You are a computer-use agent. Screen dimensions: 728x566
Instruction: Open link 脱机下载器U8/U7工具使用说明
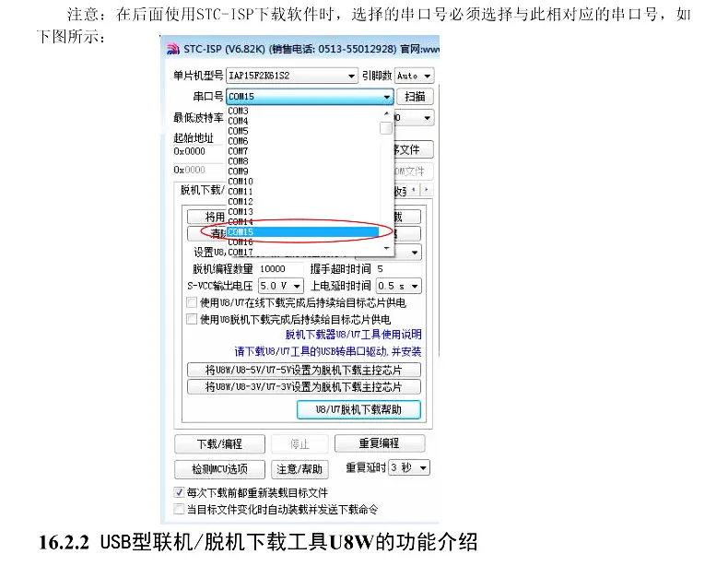(353, 335)
